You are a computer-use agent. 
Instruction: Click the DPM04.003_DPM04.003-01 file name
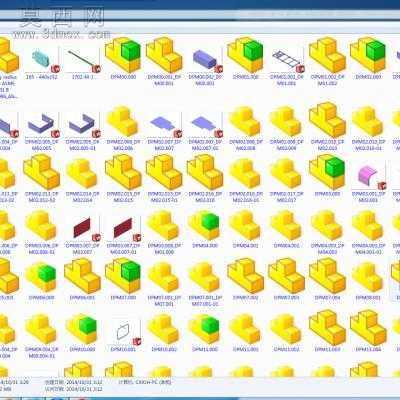pyautogui.click(x=368, y=249)
